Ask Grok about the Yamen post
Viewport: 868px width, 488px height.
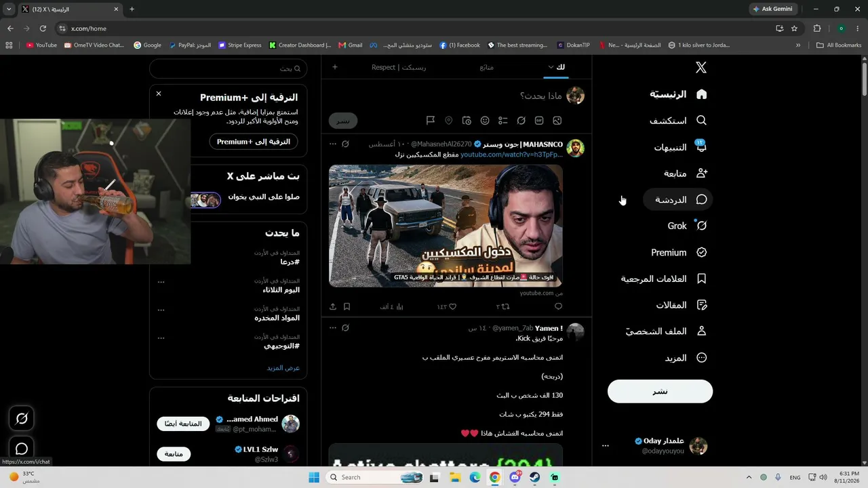[x=345, y=328]
